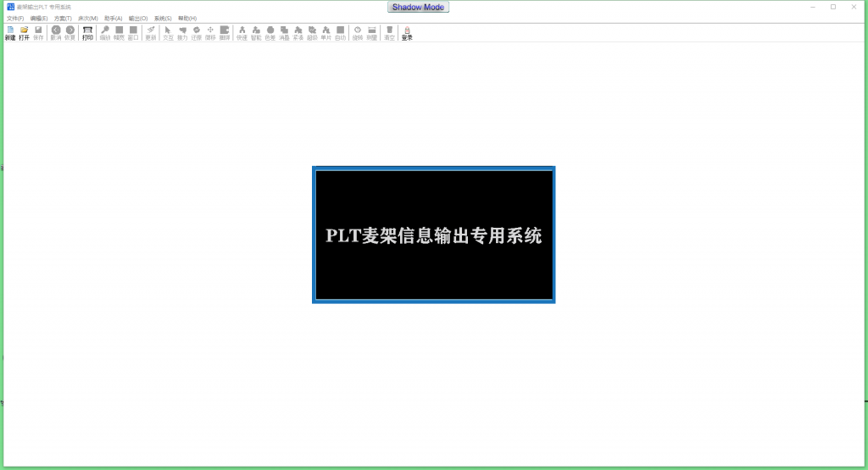Click the 登录 (Login) toolbar icon
868x470 pixels.
pyautogui.click(x=407, y=32)
